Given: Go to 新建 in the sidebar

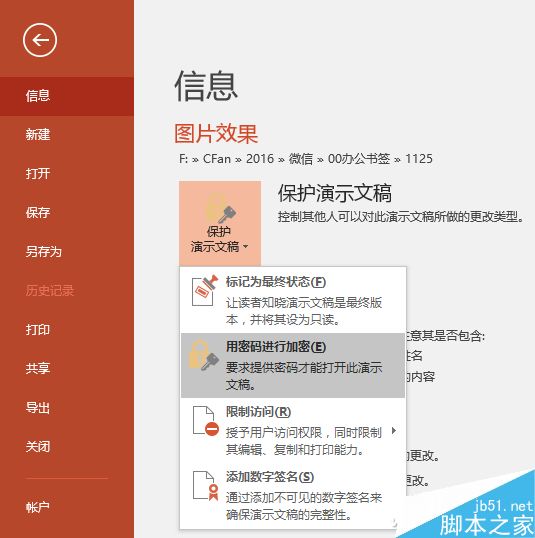Looking at the screenshot, I should 67,134.
